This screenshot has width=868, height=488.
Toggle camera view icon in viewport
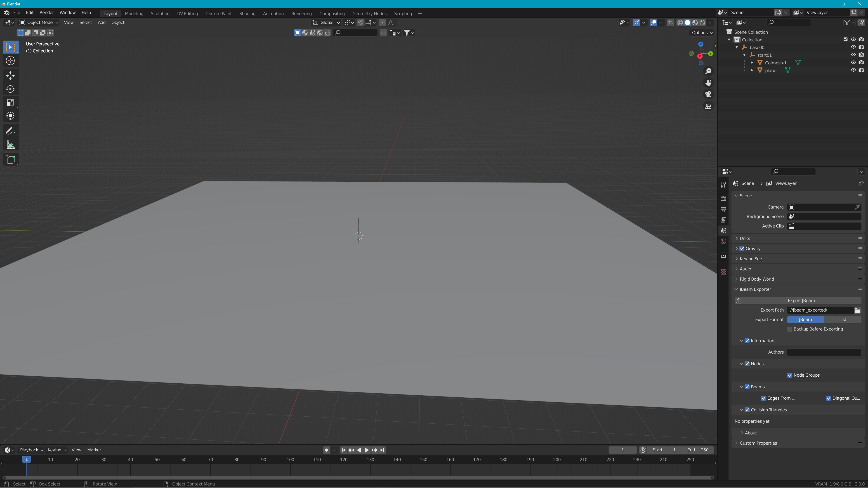point(708,95)
